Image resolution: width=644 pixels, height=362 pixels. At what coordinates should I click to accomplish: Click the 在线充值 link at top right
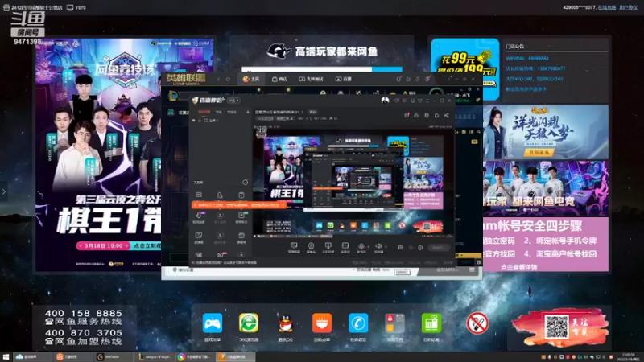(x=607, y=7)
